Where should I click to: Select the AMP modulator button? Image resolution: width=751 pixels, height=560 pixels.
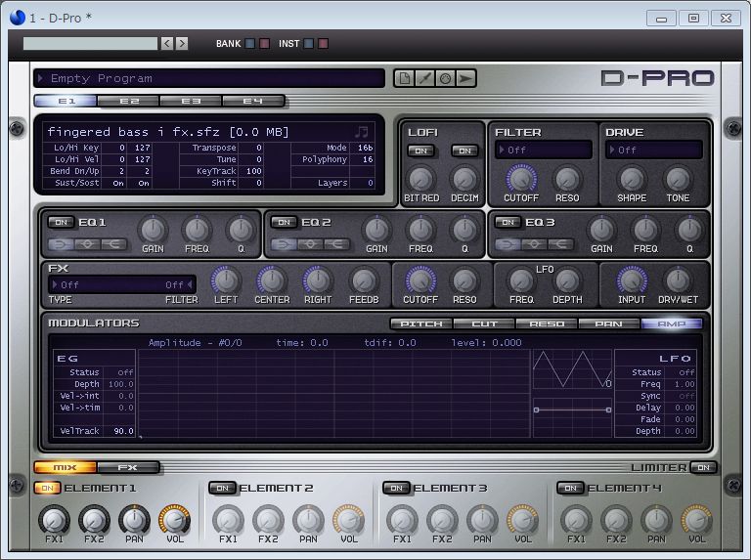(x=672, y=324)
